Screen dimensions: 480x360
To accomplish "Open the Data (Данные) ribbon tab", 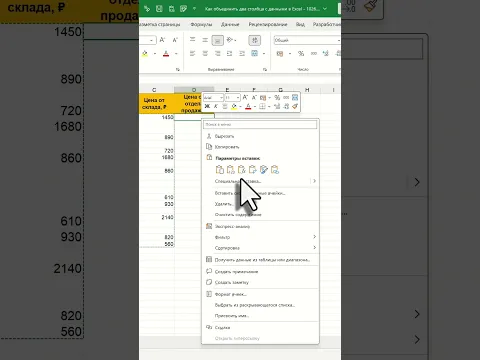I will click(x=230, y=24).
